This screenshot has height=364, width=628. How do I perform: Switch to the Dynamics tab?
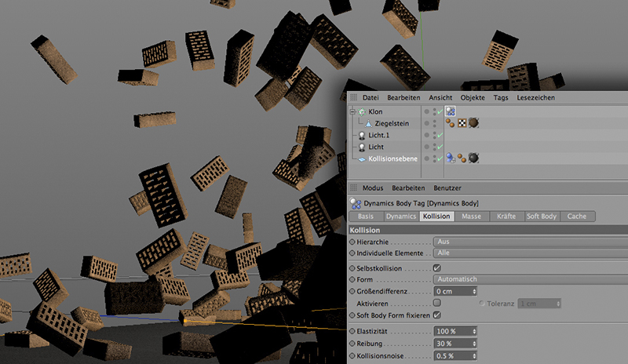tap(400, 216)
